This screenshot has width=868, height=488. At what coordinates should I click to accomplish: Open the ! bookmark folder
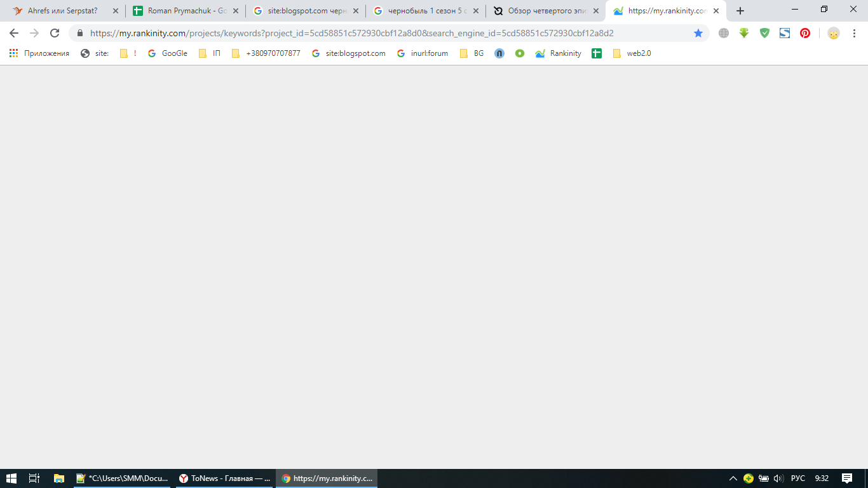click(x=128, y=53)
